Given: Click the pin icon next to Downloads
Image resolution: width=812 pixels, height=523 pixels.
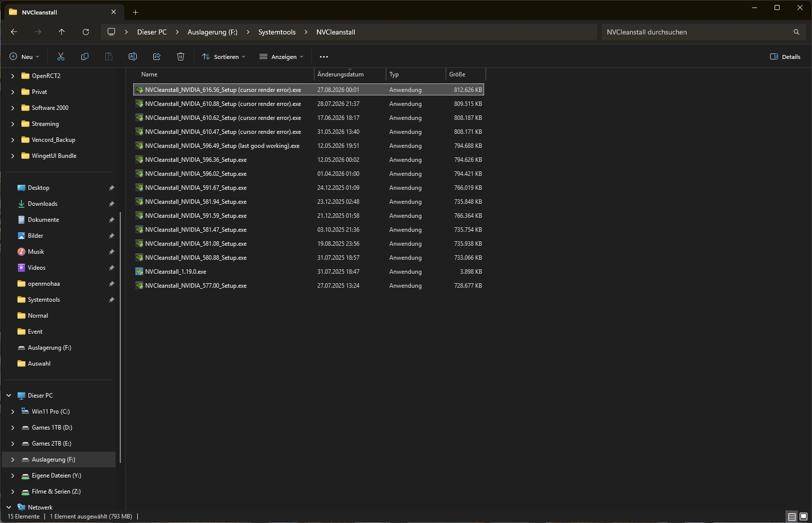Looking at the screenshot, I should coord(111,204).
